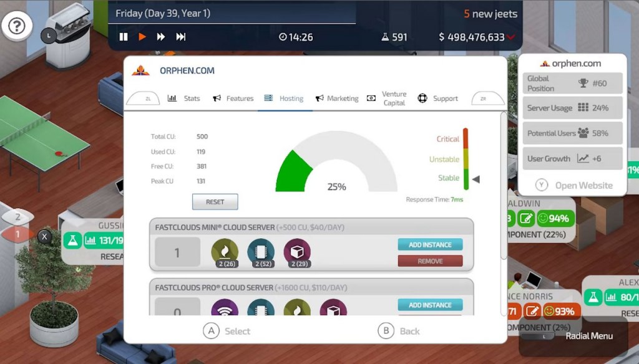
Task: Click the Global Position trophy icon
Action: click(583, 83)
